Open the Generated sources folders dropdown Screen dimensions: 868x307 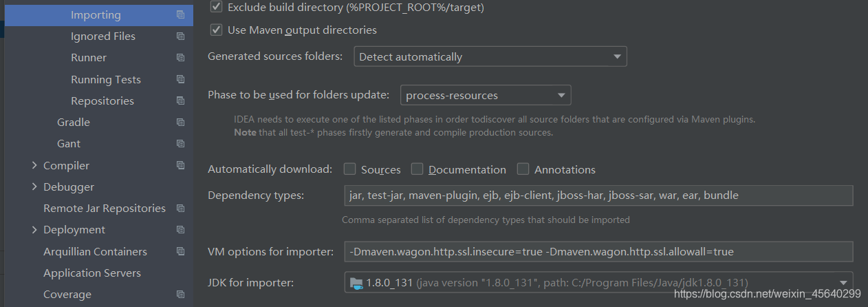pyautogui.click(x=490, y=56)
